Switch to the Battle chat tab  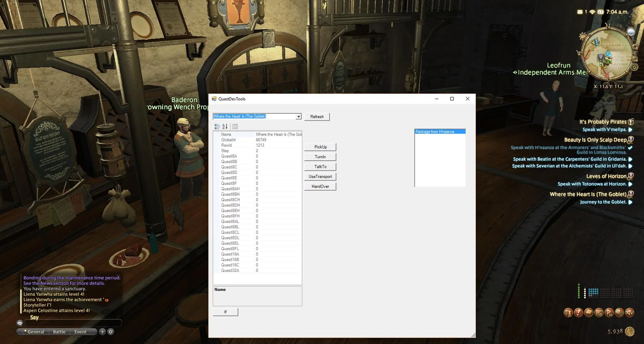pyautogui.click(x=59, y=332)
